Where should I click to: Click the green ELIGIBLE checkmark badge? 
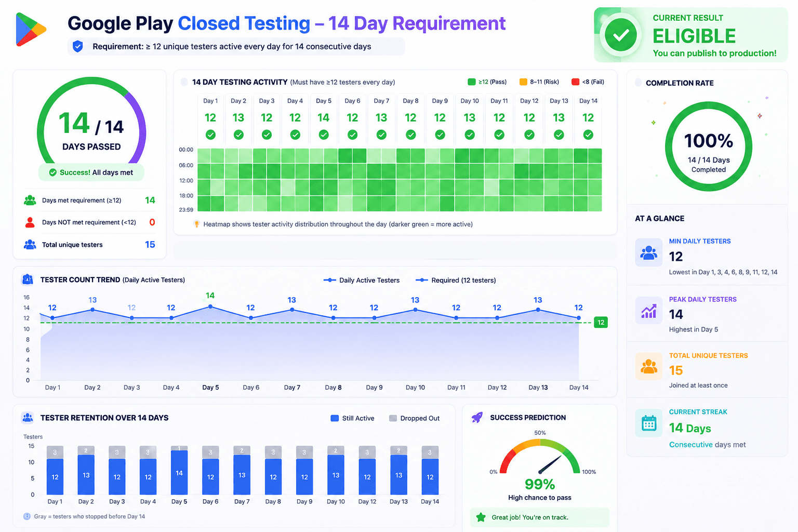pyautogui.click(x=621, y=35)
